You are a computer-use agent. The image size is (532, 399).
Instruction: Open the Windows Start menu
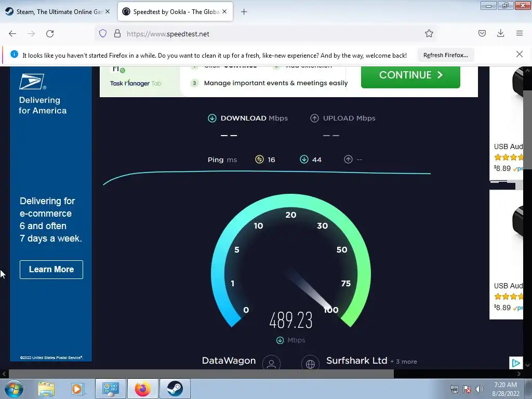14,389
